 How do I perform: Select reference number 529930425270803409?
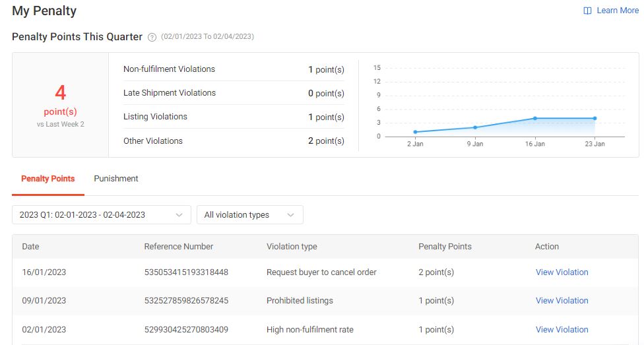(x=186, y=329)
